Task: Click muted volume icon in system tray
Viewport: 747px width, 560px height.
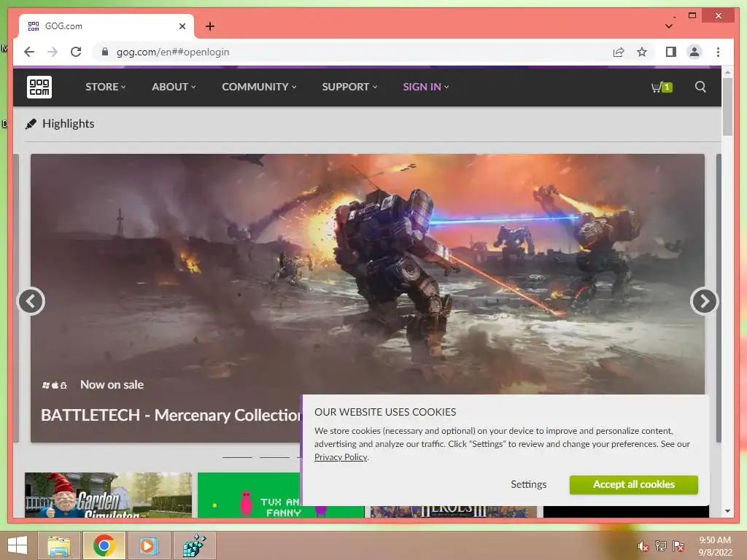Action: (x=643, y=546)
